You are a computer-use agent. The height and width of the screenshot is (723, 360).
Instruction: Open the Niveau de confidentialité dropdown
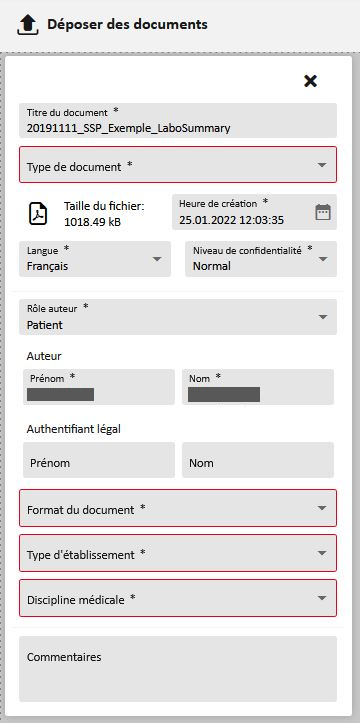tap(261, 259)
